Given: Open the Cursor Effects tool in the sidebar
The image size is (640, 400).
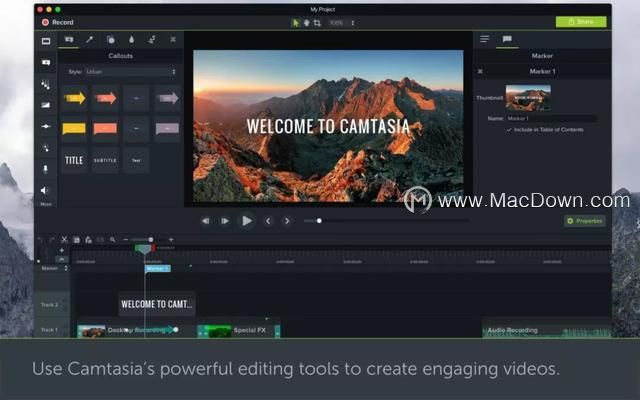Looking at the screenshot, I should click(46, 148).
